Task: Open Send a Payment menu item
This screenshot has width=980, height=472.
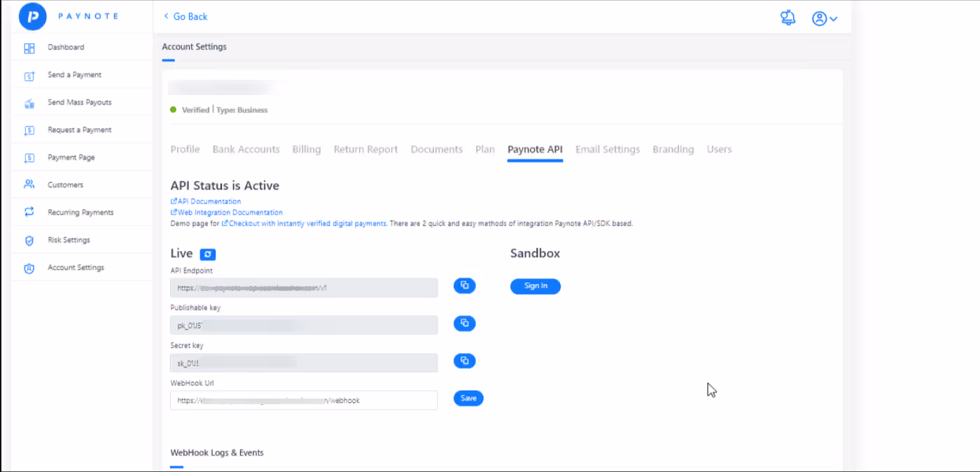Action: 74,75
